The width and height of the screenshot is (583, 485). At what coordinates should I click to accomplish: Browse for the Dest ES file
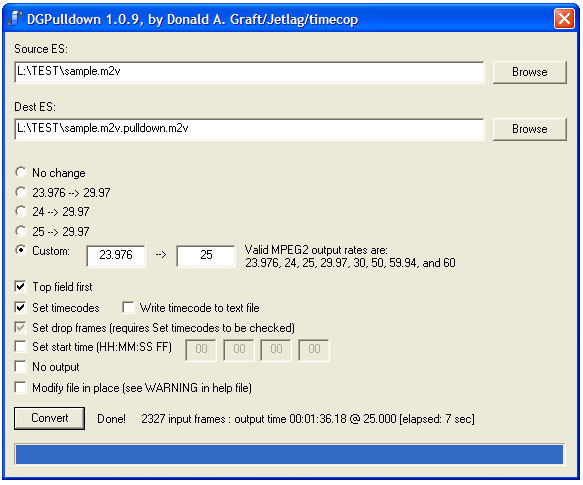coord(529,129)
